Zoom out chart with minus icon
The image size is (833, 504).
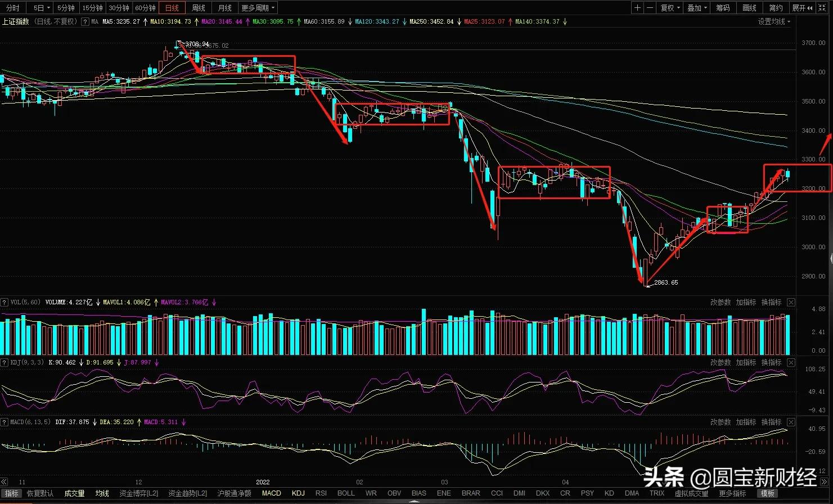[x=650, y=8]
